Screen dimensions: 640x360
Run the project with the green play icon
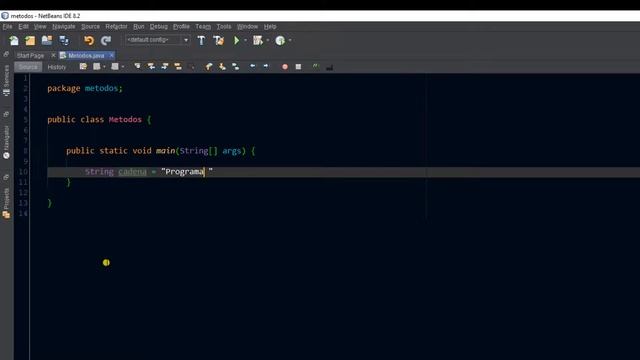pyautogui.click(x=236, y=40)
